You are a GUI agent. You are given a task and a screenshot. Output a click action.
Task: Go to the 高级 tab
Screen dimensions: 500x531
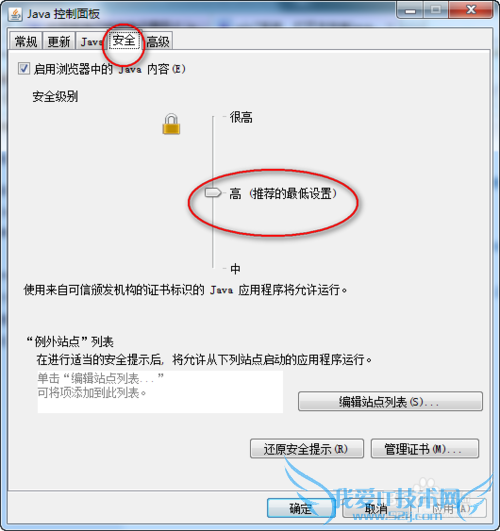pyautogui.click(x=158, y=41)
